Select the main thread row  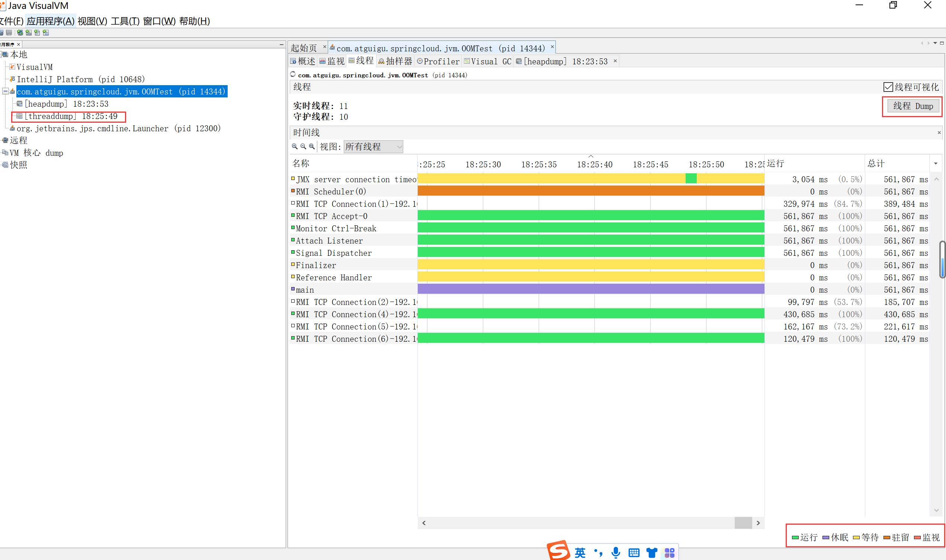click(609, 289)
